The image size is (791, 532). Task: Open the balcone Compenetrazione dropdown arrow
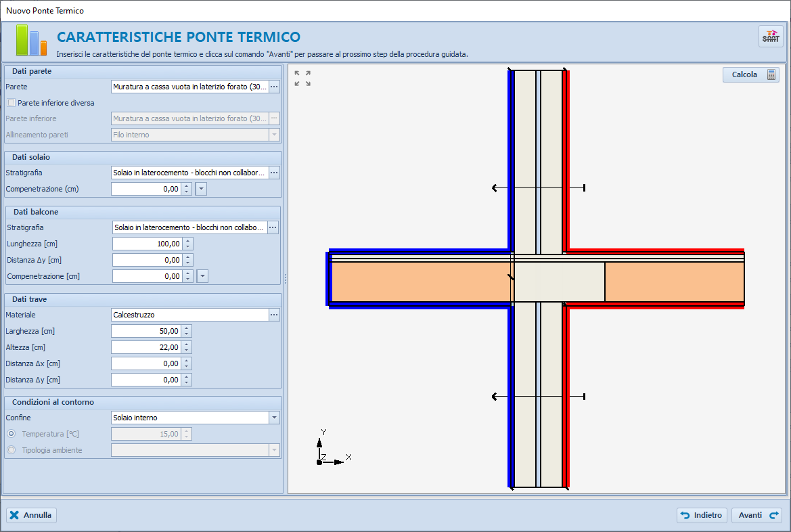click(x=202, y=276)
